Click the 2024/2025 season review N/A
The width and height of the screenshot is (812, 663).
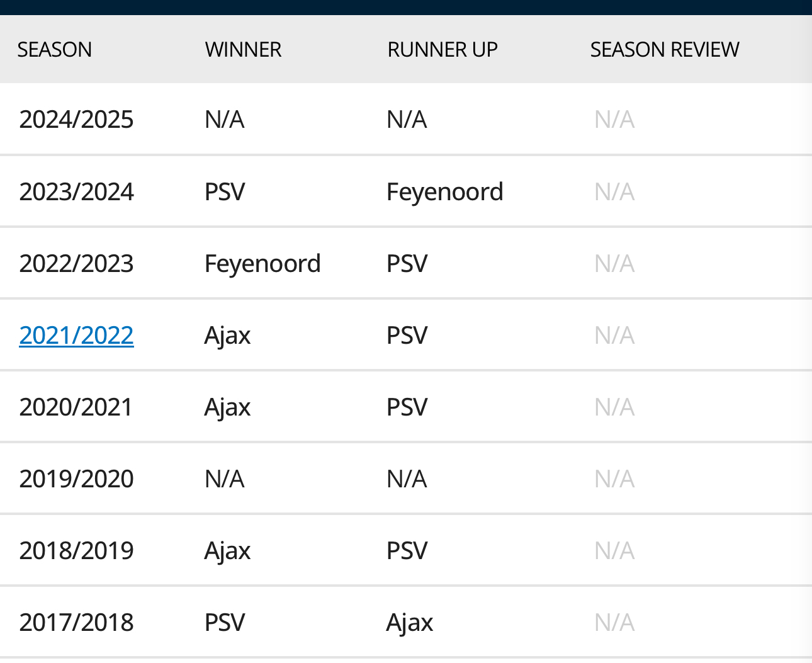(x=614, y=120)
